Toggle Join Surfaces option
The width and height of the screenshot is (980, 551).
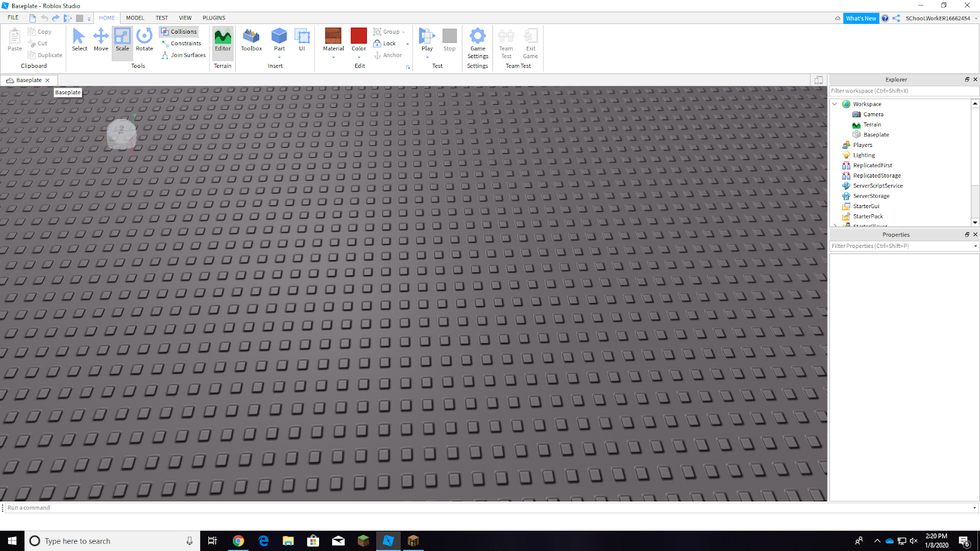184,55
